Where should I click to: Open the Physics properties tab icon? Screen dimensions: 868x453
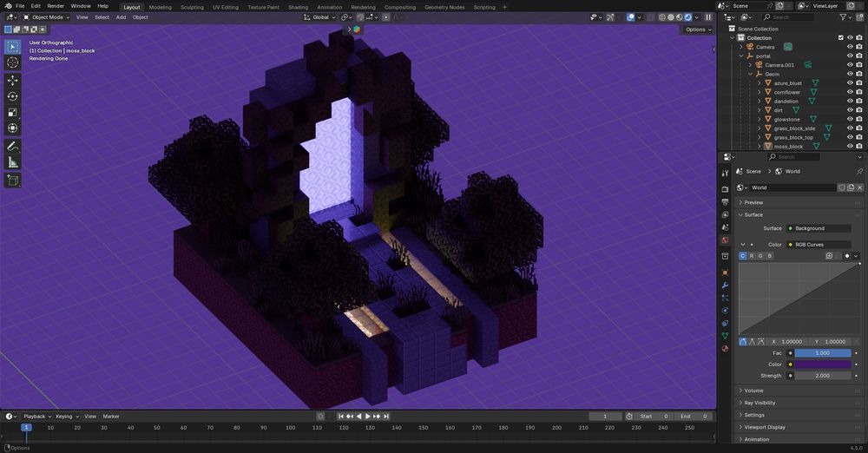coord(725,311)
